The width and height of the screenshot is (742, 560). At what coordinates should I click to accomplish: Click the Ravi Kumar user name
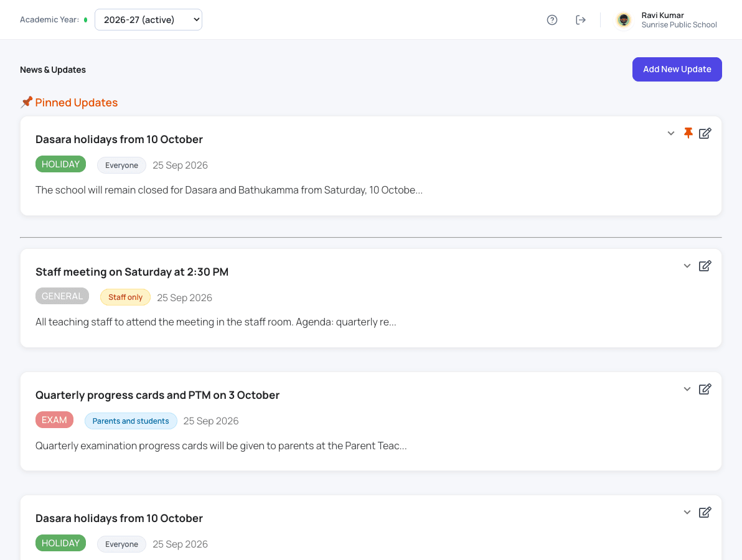click(662, 15)
